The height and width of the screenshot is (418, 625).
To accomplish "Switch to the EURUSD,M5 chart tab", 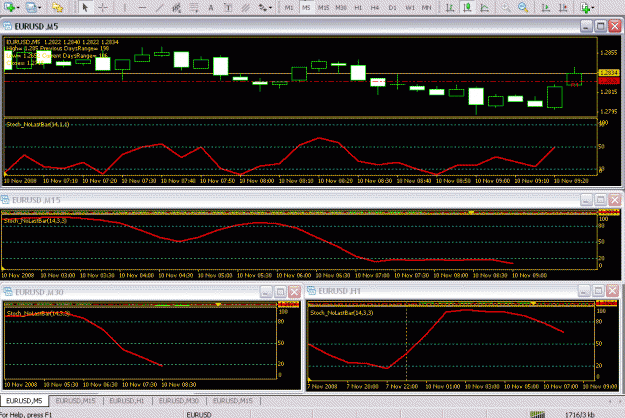I will pos(24,400).
